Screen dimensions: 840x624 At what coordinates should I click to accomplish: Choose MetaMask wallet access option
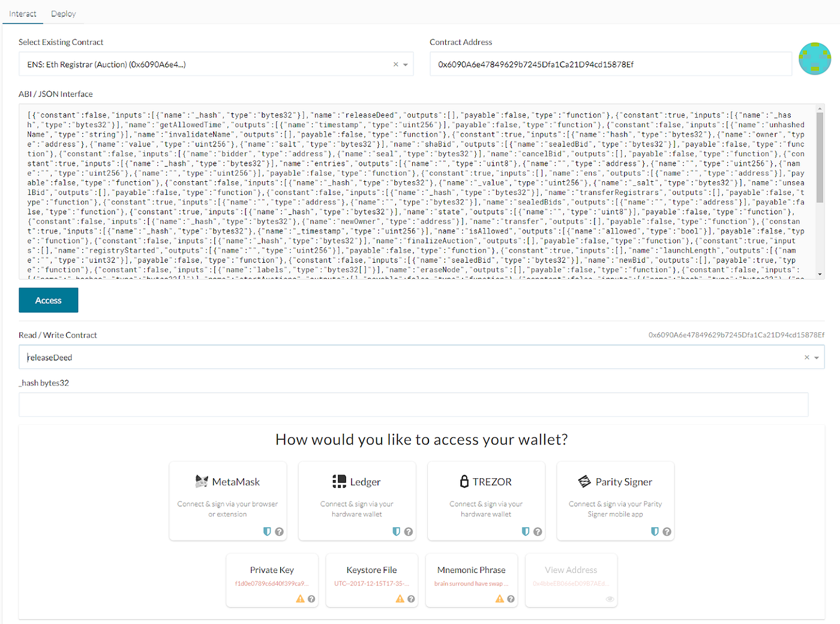[x=228, y=501]
